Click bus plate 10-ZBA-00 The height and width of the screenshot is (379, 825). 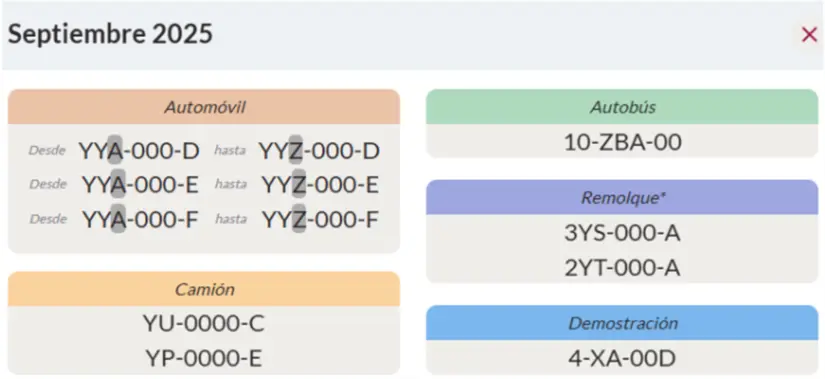coord(622,142)
